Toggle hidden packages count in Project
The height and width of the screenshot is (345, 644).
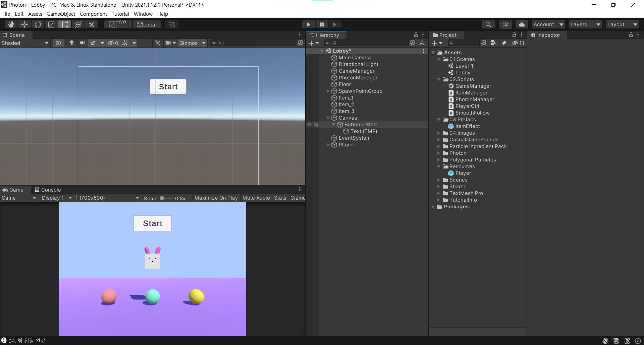click(x=518, y=43)
